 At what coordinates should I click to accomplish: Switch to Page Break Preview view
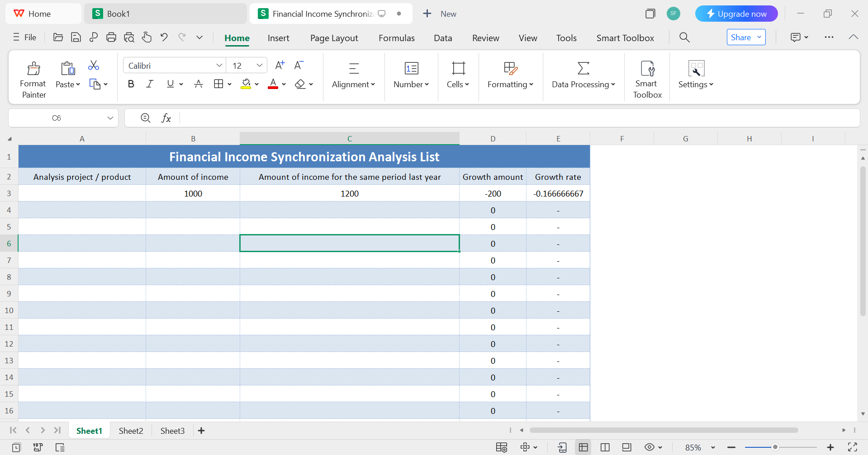coord(605,447)
